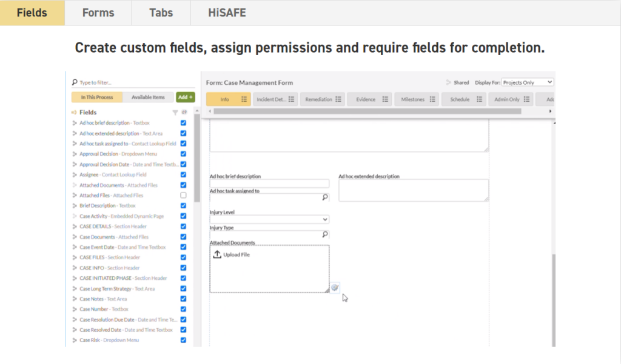Click the Upload File icon in Attached Documents
Viewport: 621px width, 364px height.
pos(217,255)
